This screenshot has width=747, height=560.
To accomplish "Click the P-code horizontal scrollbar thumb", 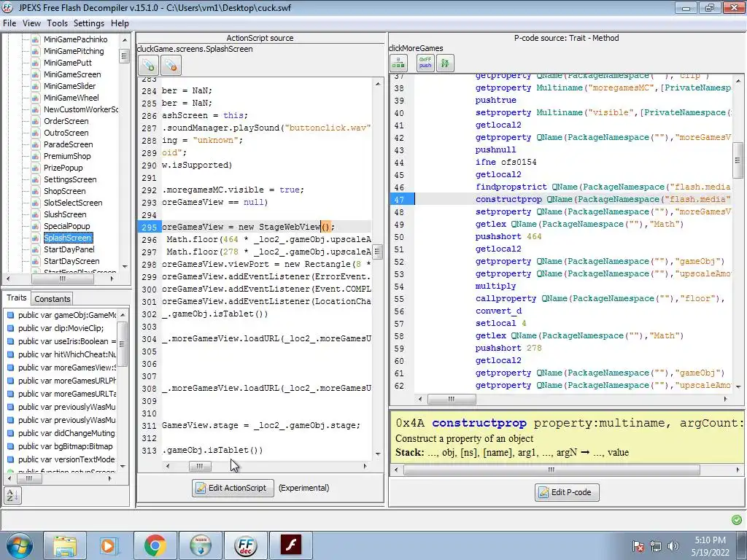I will (x=451, y=399).
